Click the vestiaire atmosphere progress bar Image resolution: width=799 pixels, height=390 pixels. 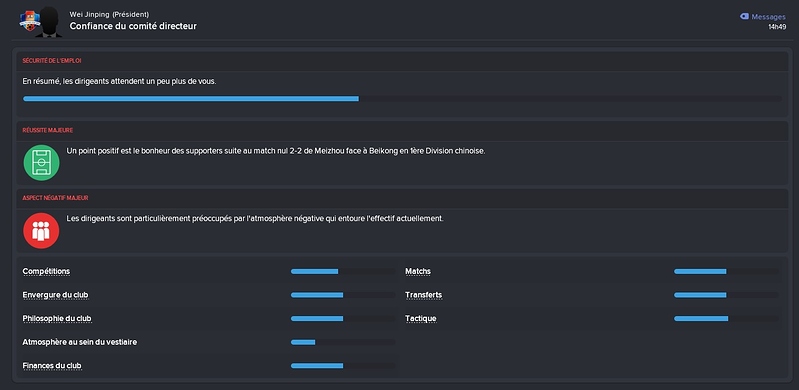[343, 343]
